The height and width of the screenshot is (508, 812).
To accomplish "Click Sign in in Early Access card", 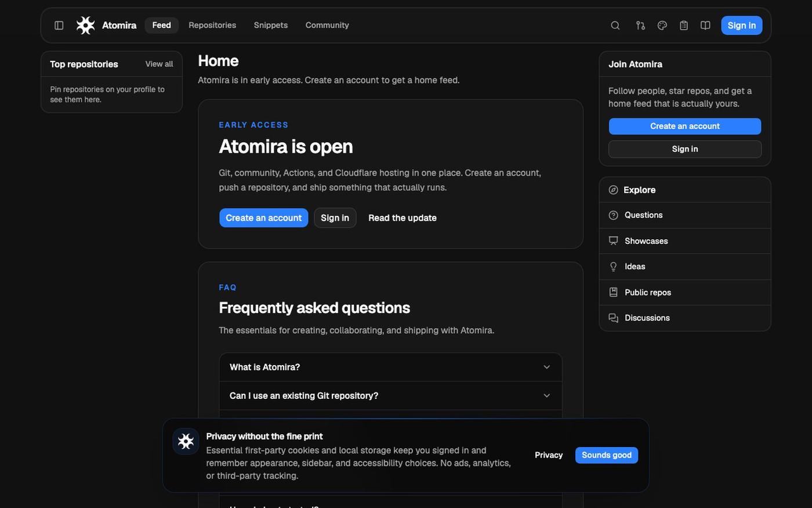I will point(335,218).
